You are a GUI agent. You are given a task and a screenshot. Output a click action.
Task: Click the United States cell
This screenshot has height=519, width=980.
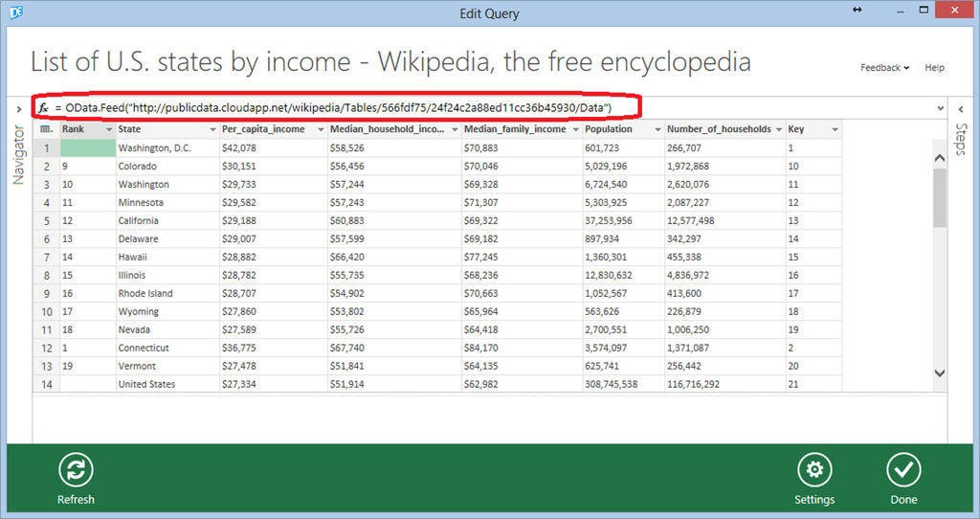coord(167,384)
